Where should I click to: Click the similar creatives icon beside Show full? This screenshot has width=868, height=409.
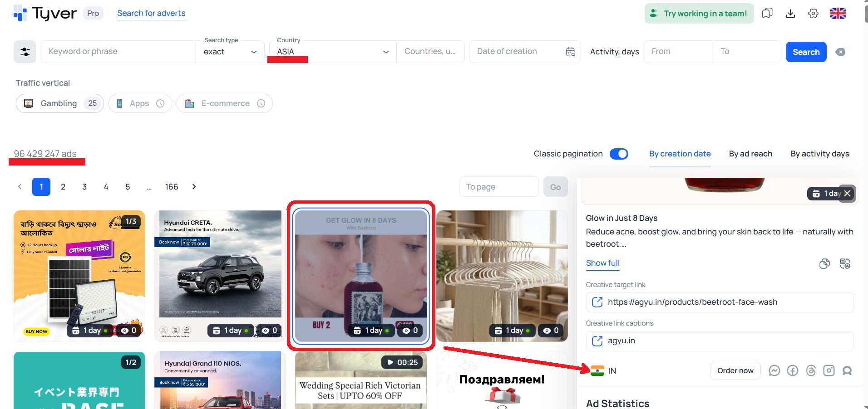[x=824, y=263]
